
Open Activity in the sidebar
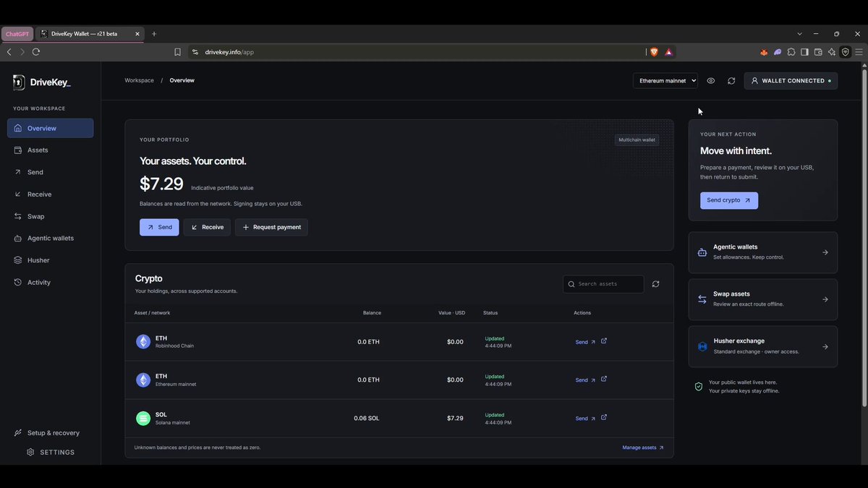pyautogui.click(x=51, y=283)
